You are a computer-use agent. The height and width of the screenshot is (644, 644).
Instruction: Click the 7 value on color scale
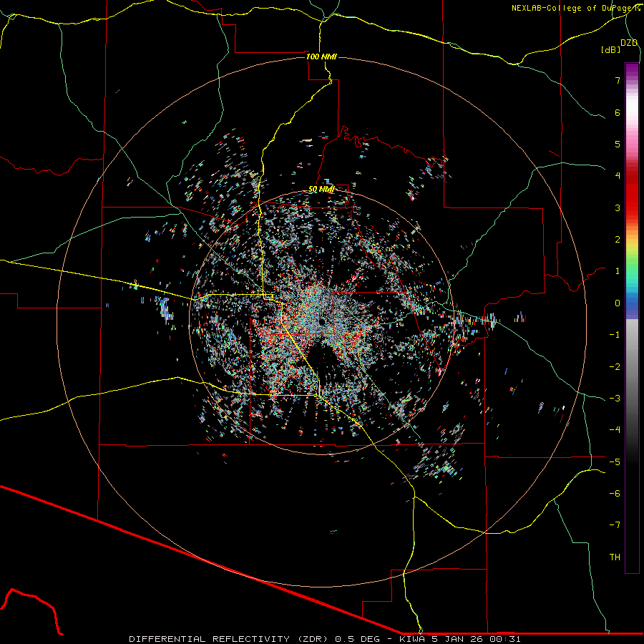(x=618, y=80)
